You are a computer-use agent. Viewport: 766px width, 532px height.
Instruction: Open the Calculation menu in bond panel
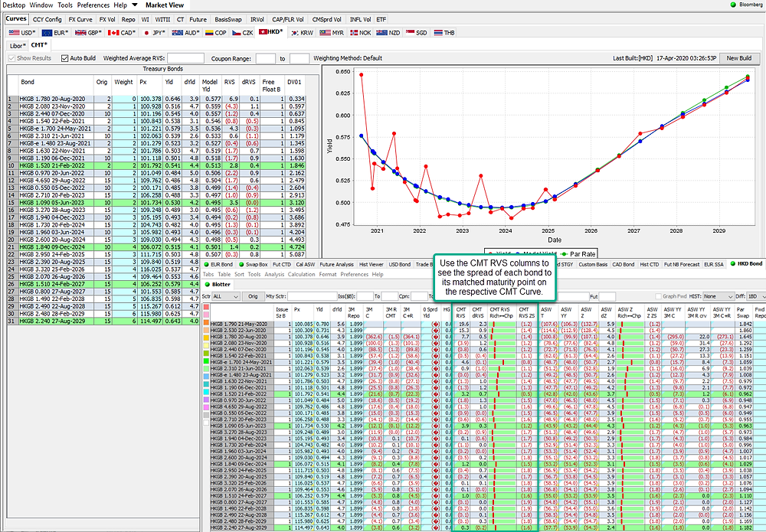coord(301,274)
